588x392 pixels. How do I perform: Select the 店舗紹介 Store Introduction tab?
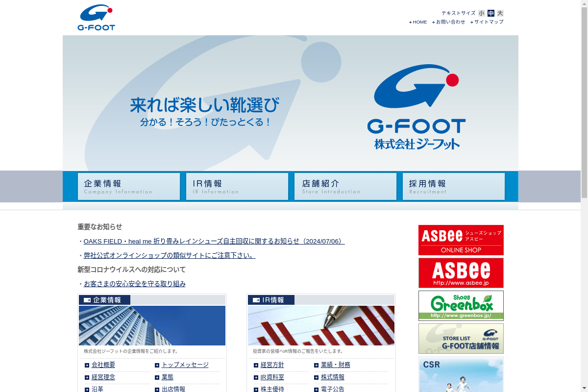pos(345,186)
